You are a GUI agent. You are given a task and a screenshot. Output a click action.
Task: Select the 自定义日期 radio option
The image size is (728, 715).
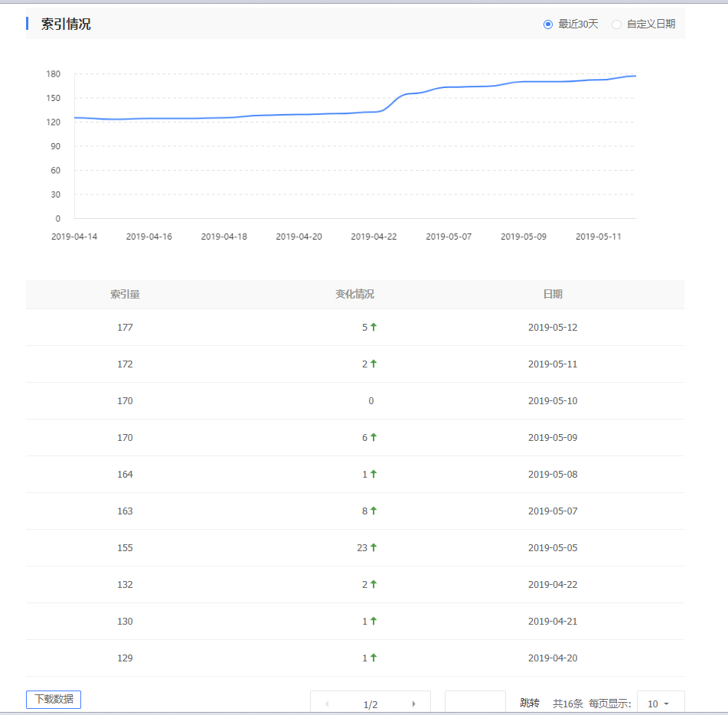[616, 24]
